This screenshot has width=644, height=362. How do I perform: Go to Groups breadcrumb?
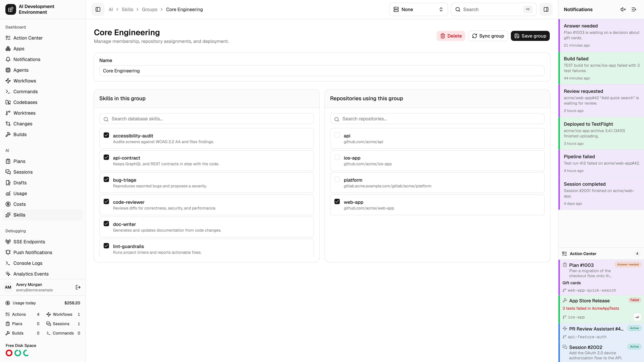pos(149,10)
